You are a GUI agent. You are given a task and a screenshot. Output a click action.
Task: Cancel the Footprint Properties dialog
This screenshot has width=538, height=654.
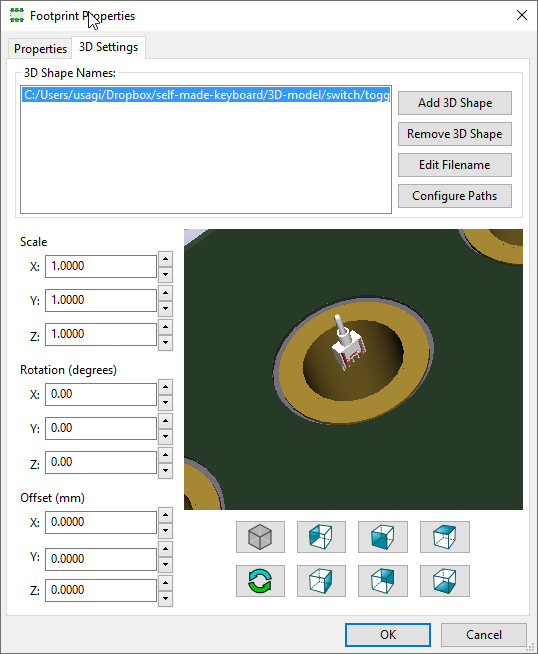click(484, 635)
